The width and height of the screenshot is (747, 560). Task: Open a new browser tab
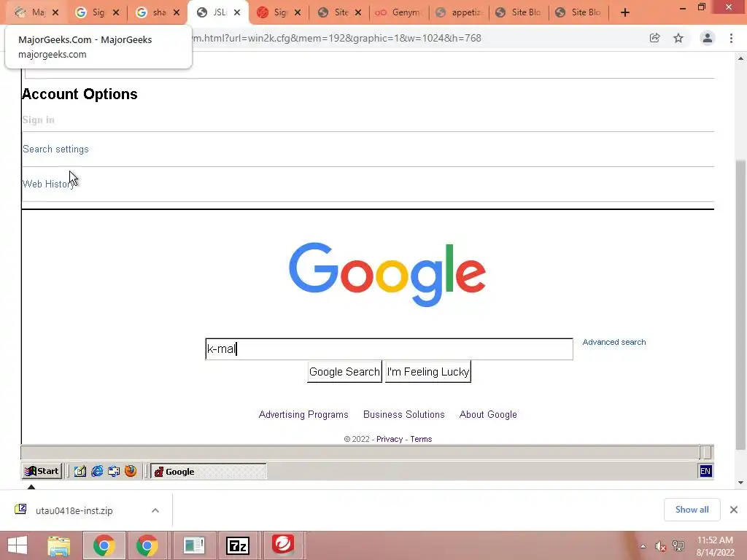point(625,12)
